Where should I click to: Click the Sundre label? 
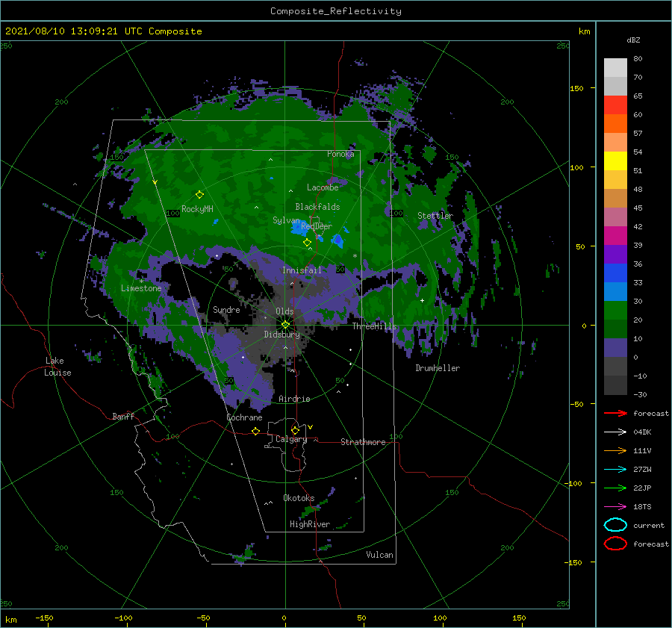click(226, 309)
